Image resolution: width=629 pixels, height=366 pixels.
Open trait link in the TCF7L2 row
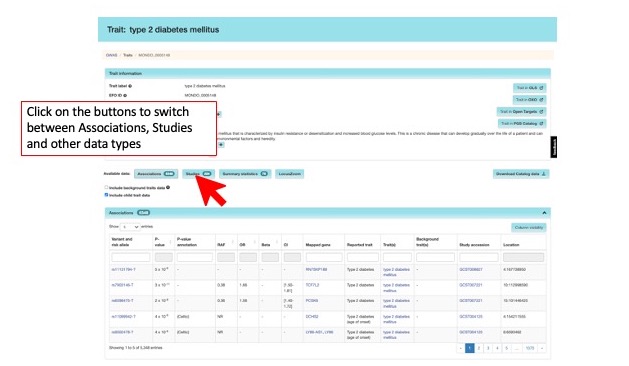point(396,288)
